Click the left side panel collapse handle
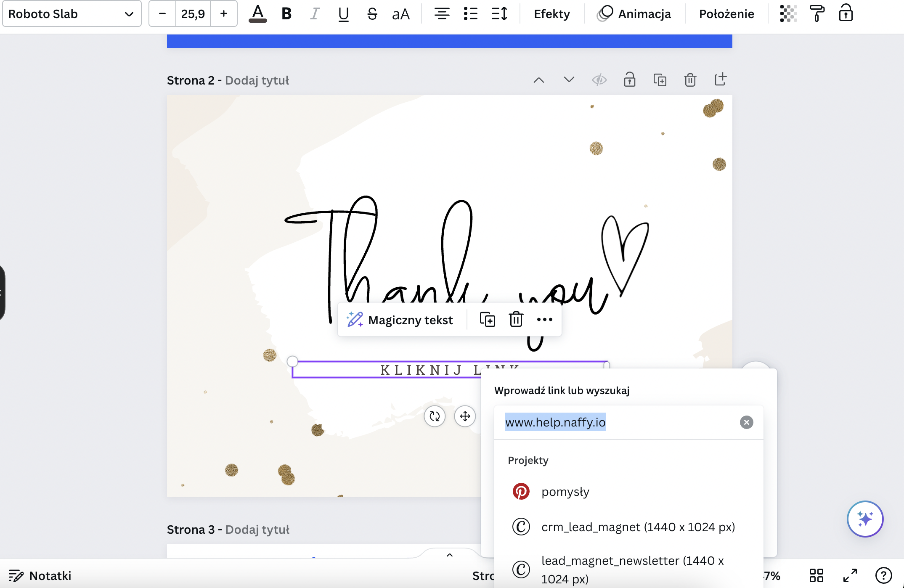 [x=2, y=293]
